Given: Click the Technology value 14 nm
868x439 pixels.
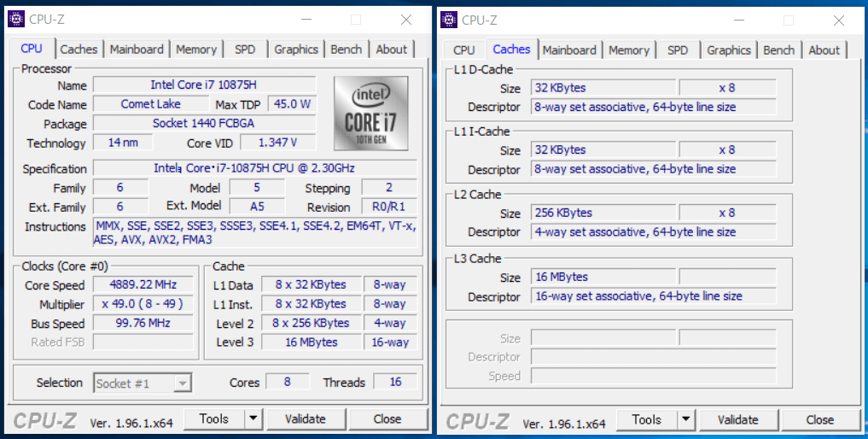Looking at the screenshot, I should pyautogui.click(x=123, y=143).
